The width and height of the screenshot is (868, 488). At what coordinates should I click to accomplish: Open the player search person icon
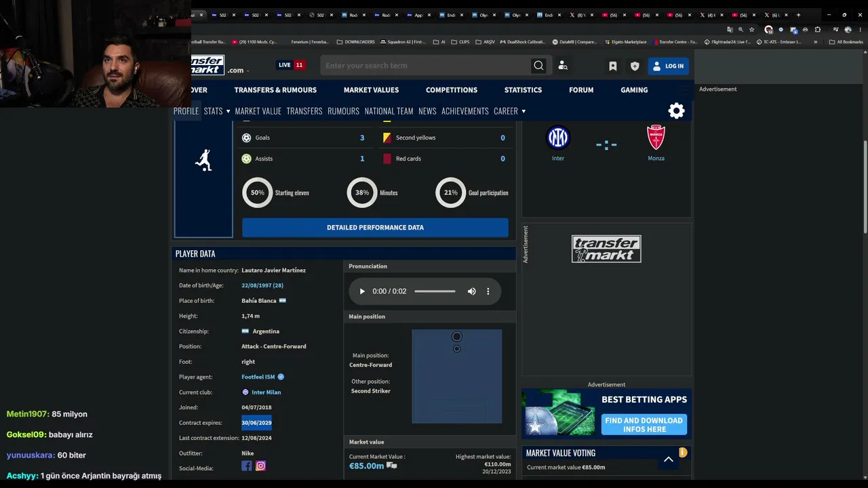[563, 66]
